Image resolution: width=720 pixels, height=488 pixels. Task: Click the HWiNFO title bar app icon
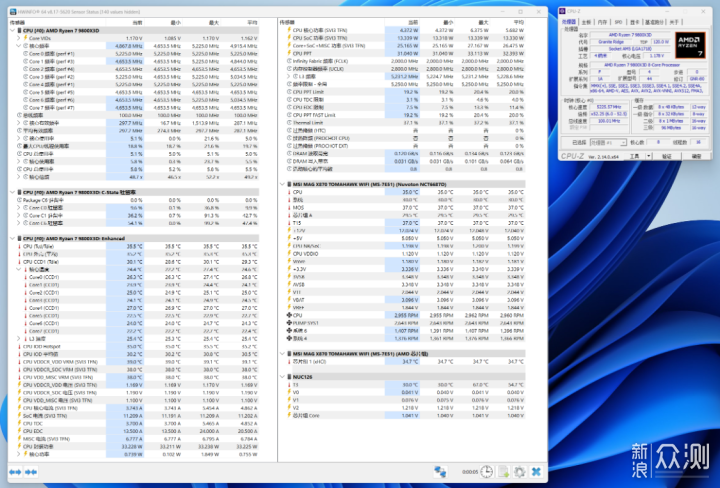[12, 12]
